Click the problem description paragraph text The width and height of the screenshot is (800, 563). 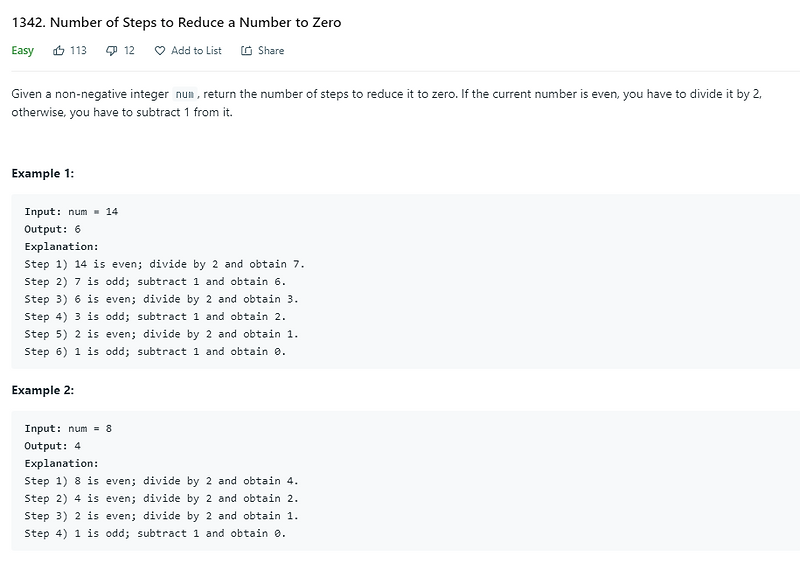pyautogui.click(x=387, y=103)
